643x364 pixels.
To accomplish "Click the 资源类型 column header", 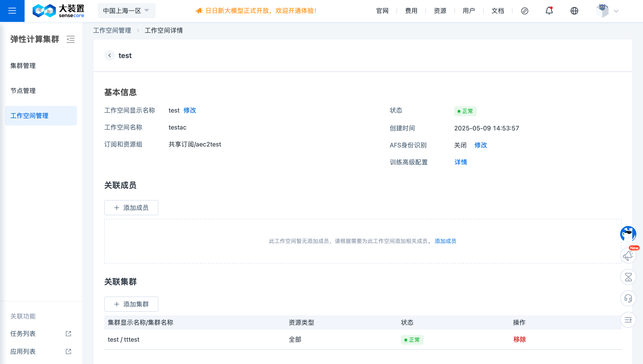I will (301, 322).
